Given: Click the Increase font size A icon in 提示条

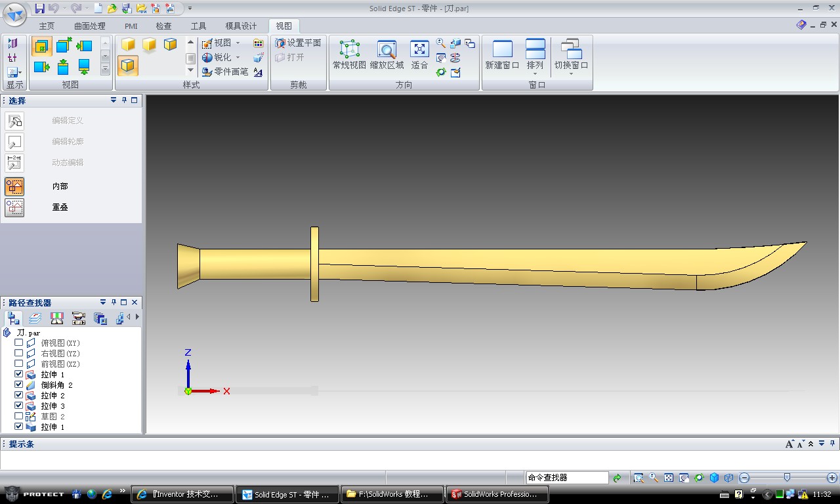Looking at the screenshot, I should (790, 444).
